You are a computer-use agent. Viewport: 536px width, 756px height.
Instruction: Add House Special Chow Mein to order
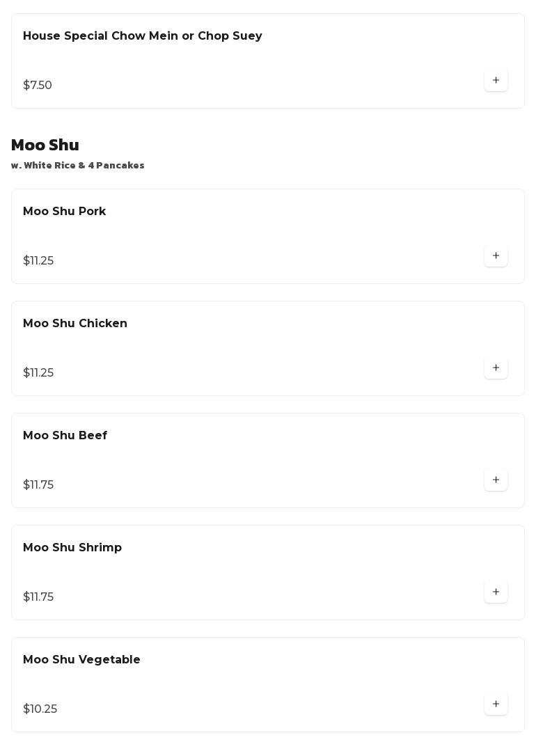click(x=496, y=81)
